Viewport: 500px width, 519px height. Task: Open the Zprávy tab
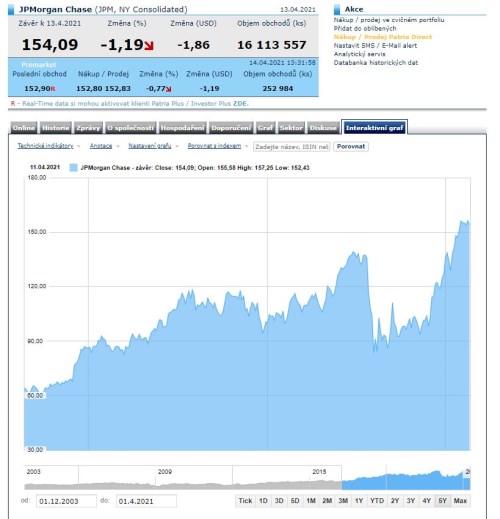[88, 128]
